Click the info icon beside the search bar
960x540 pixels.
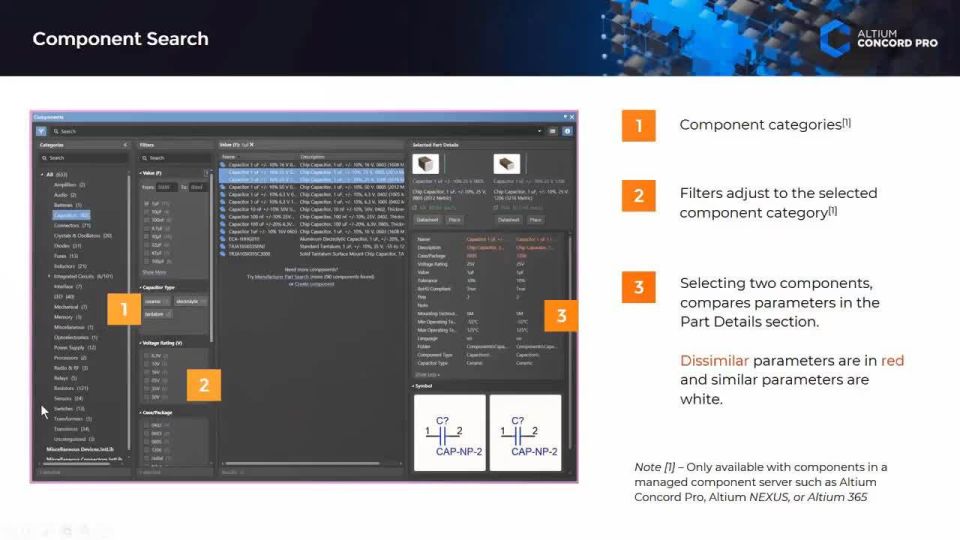tap(567, 131)
